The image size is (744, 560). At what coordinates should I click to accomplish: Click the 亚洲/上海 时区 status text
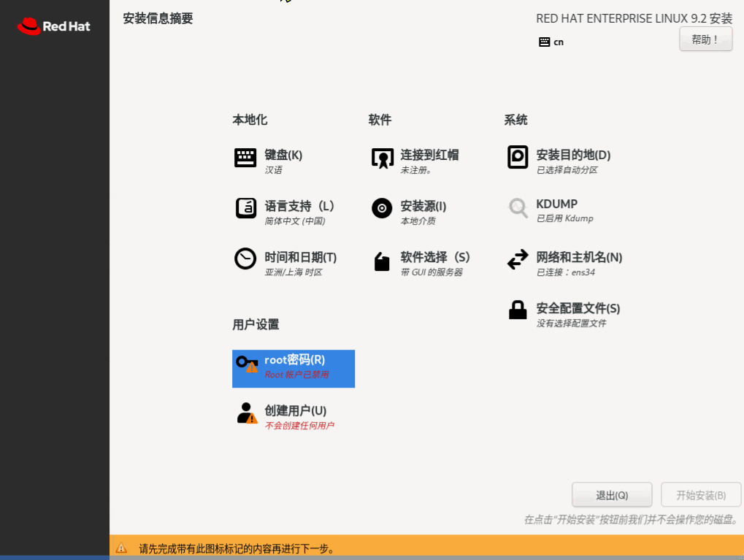[x=294, y=272]
